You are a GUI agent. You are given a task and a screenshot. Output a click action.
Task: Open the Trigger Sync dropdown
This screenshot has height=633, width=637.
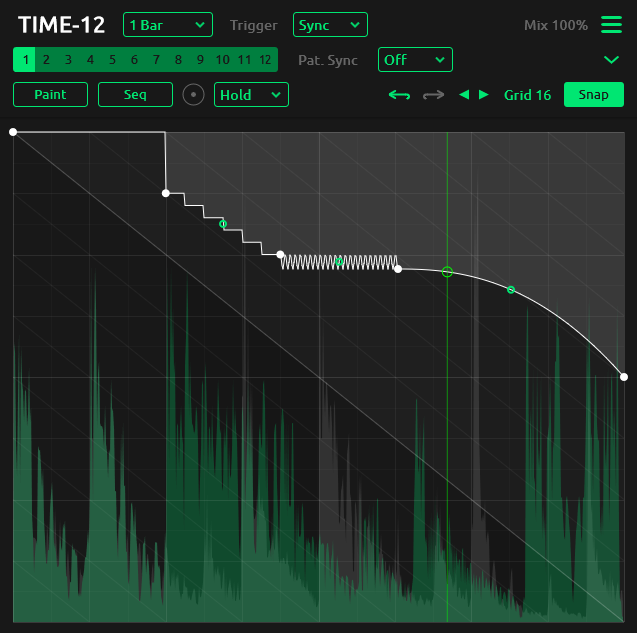[x=330, y=25]
